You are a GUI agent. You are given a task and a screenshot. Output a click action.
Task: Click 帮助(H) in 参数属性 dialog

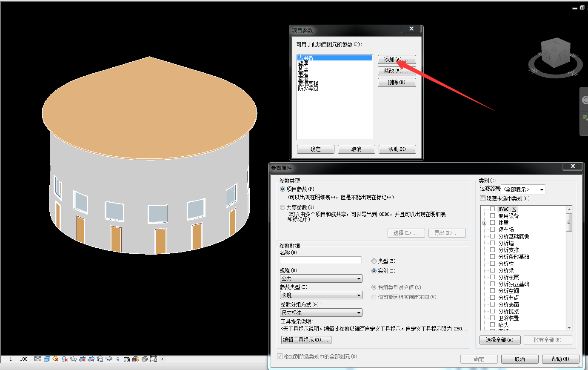[560, 359]
